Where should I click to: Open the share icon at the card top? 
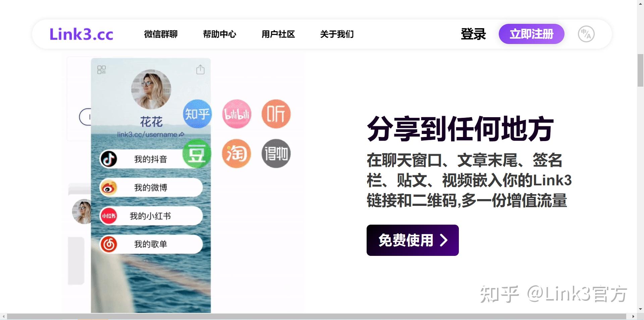click(201, 70)
